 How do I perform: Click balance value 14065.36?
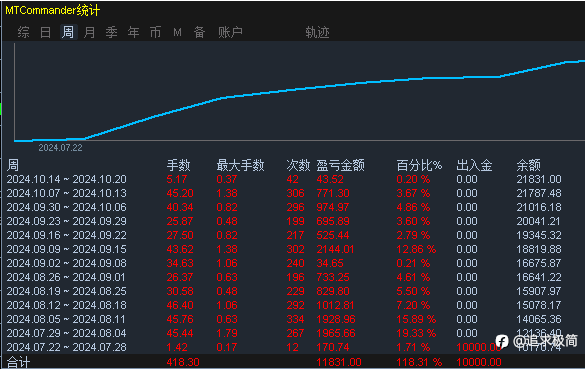pyautogui.click(x=539, y=319)
